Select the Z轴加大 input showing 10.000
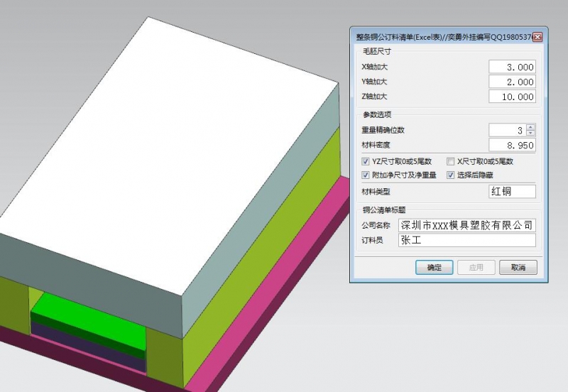 pos(511,97)
